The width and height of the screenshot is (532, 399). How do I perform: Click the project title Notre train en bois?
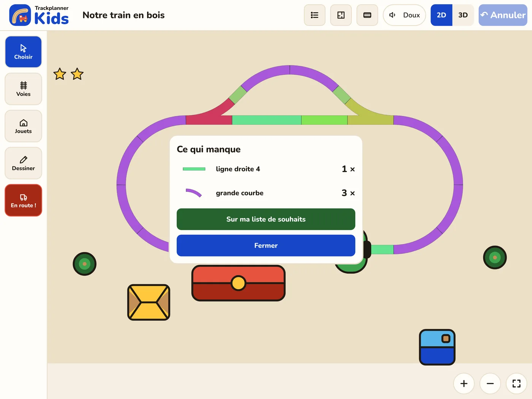pos(123,15)
